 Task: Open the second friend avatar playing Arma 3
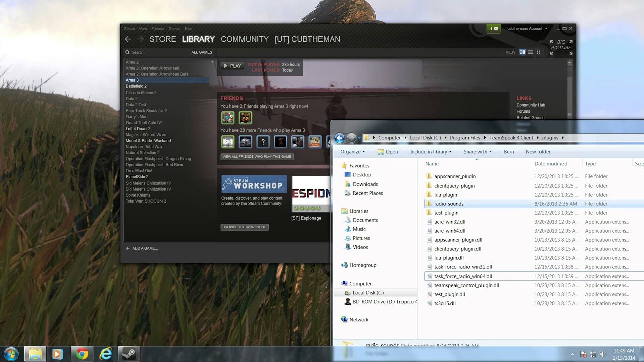click(x=245, y=118)
